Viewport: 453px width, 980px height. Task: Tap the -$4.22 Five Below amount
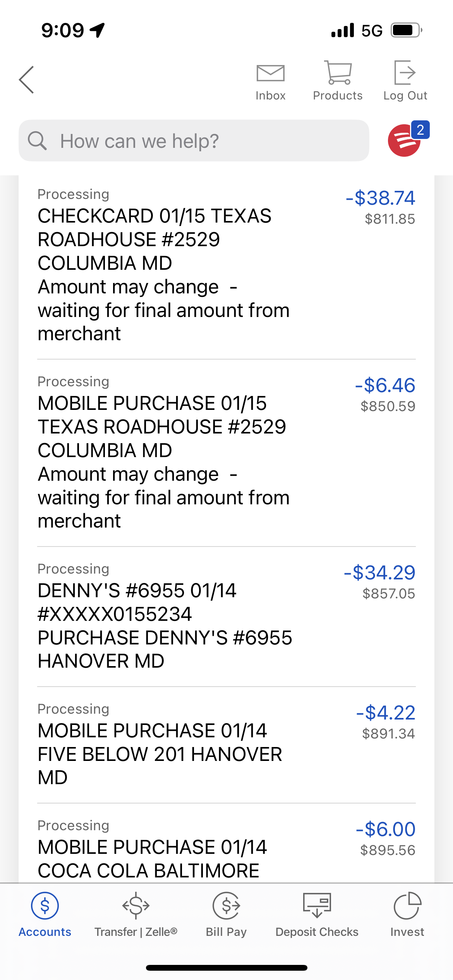tap(386, 713)
